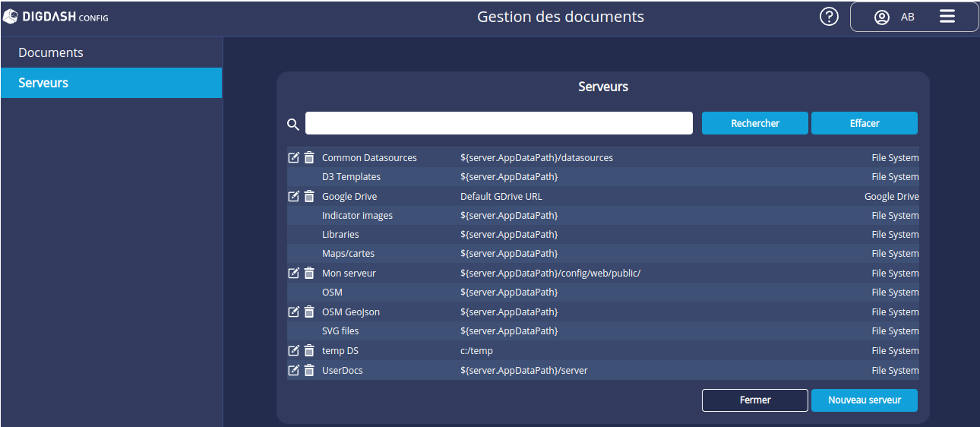Screen dimensions: 980x427
Task: Click the search magnifier icon
Action: (x=292, y=124)
